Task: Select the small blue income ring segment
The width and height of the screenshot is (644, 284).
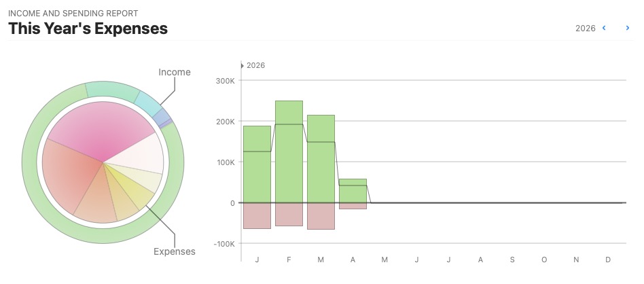Action: coord(162,118)
